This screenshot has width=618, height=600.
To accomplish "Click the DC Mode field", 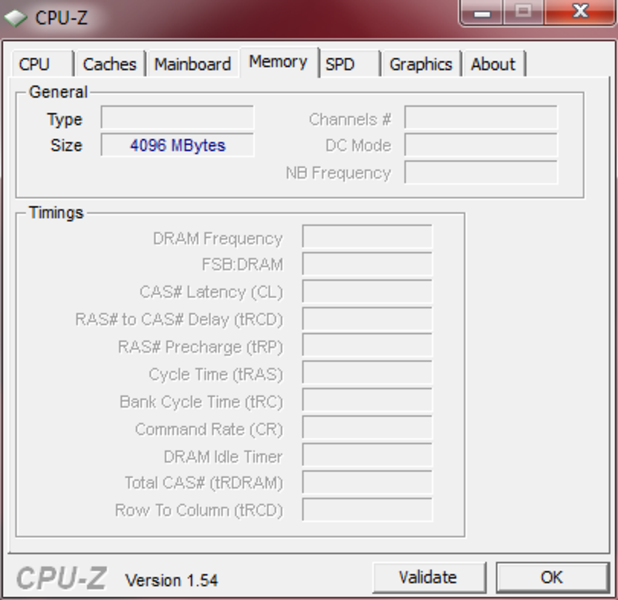I will pos(481,145).
